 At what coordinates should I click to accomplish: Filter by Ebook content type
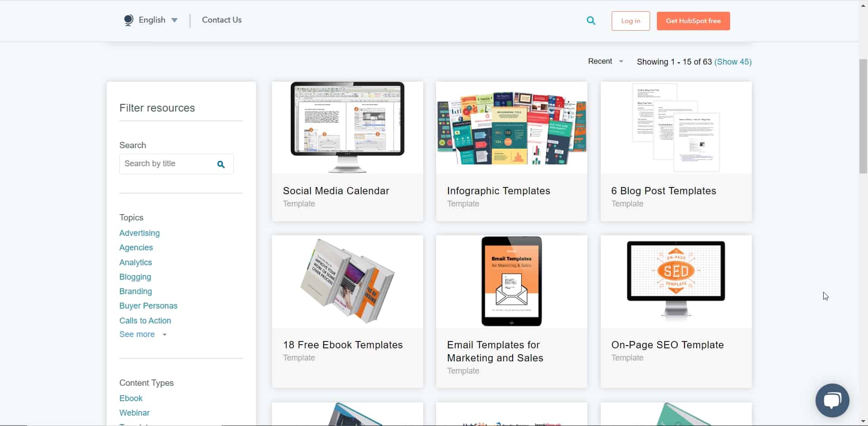[x=131, y=398]
